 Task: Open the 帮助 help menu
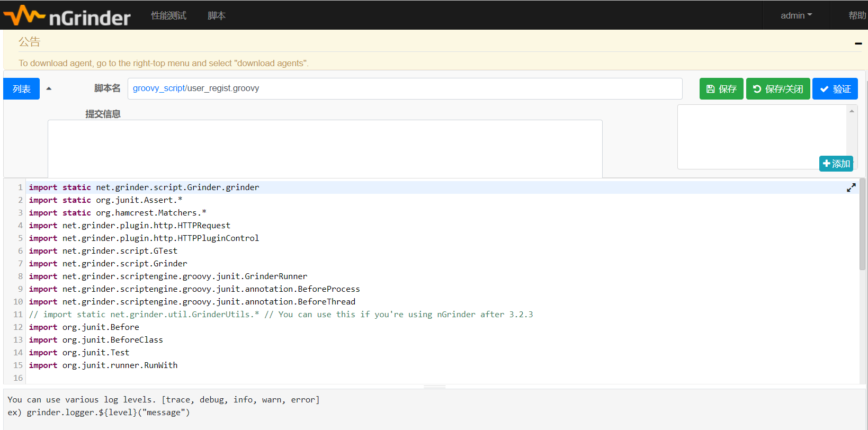click(857, 15)
